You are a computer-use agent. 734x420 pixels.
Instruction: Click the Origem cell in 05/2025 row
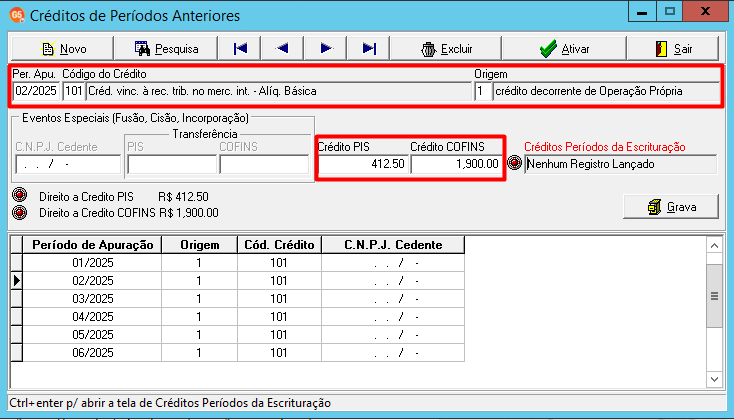tap(199, 335)
